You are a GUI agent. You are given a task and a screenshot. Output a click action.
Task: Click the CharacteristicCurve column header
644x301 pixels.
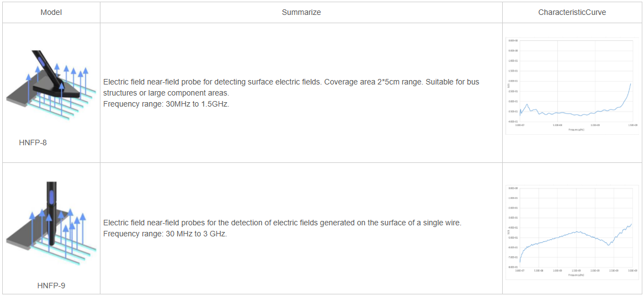tap(572, 12)
